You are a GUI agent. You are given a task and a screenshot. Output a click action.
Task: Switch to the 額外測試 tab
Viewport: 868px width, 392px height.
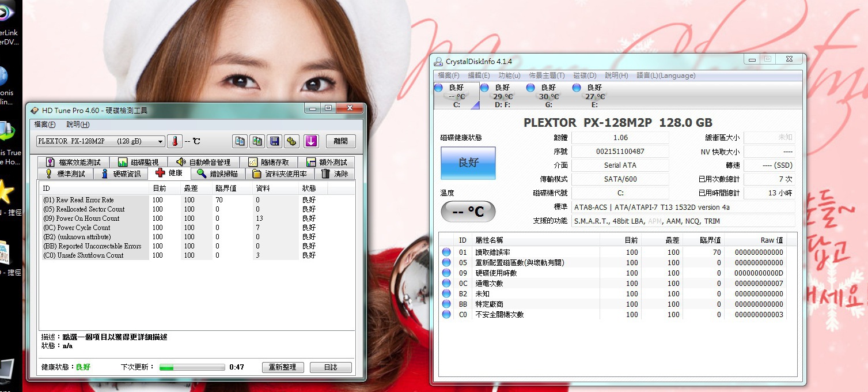pyautogui.click(x=327, y=162)
